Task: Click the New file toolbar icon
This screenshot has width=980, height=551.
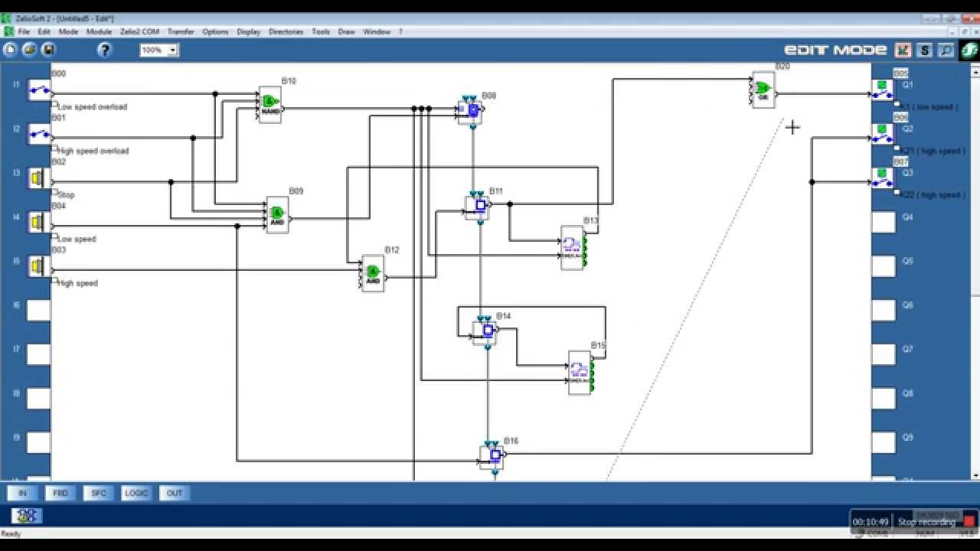Action: (x=10, y=50)
